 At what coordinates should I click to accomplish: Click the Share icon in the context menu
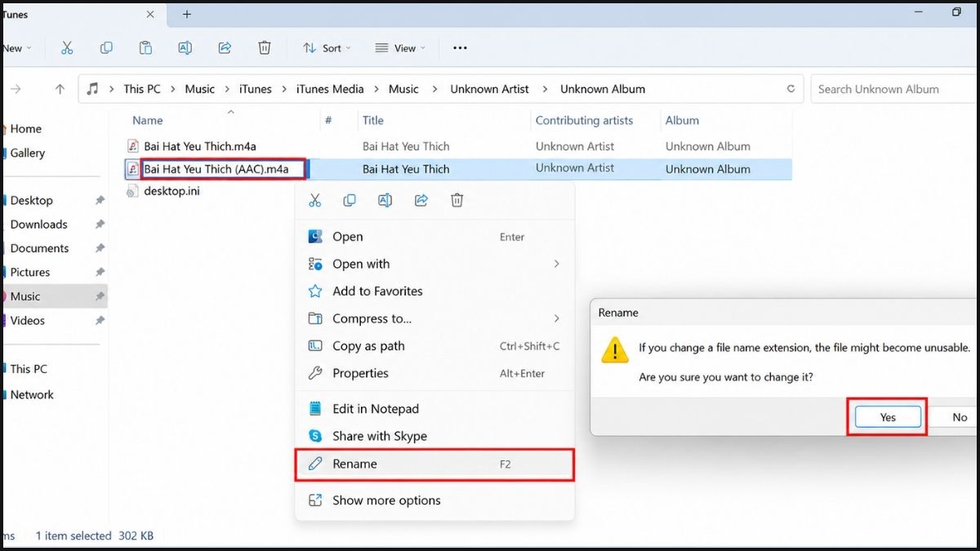(421, 200)
